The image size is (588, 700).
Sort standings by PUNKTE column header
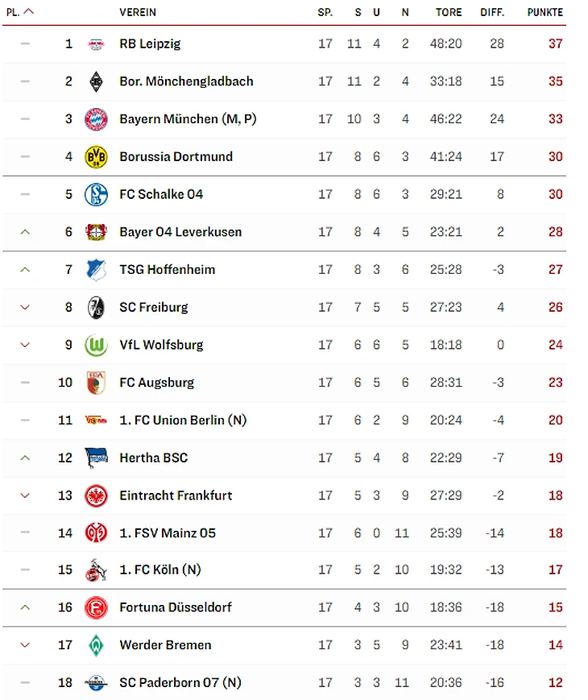pos(545,13)
